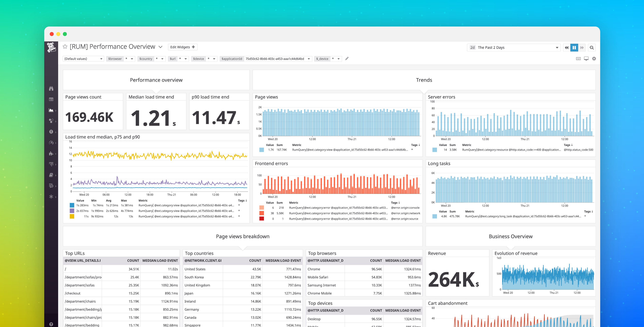The image size is (644, 327).
Task: Expand the $browser template variable dropdown
Action: [132, 59]
